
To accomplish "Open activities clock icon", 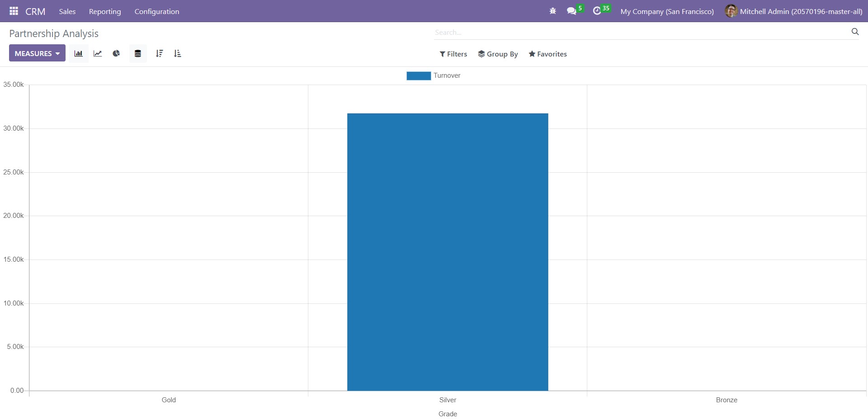I will (597, 11).
